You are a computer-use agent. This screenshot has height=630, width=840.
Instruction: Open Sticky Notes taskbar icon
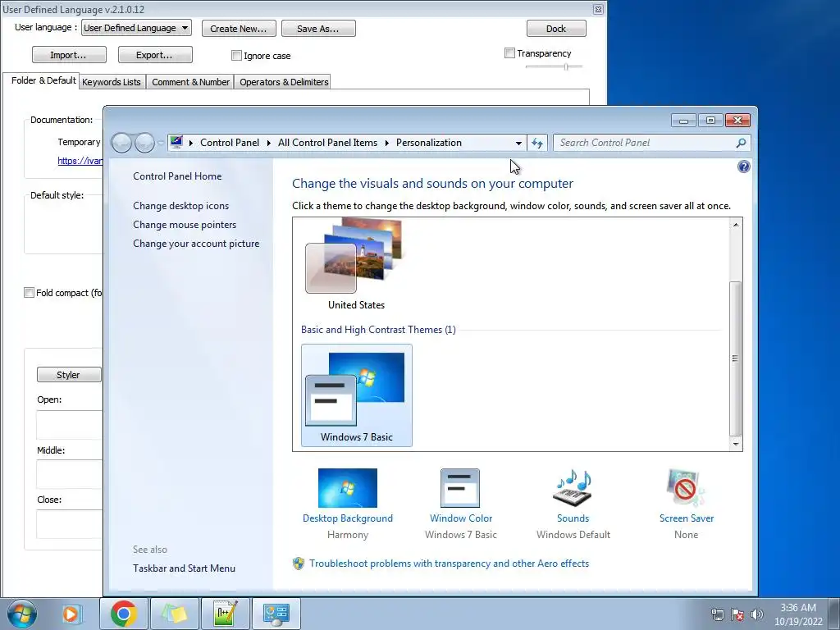(x=175, y=614)
